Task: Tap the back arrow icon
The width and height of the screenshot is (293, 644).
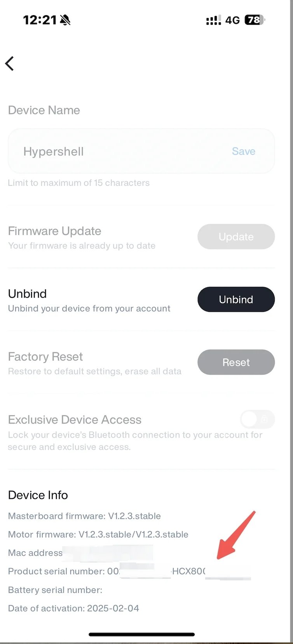Action: coord(10,64)
